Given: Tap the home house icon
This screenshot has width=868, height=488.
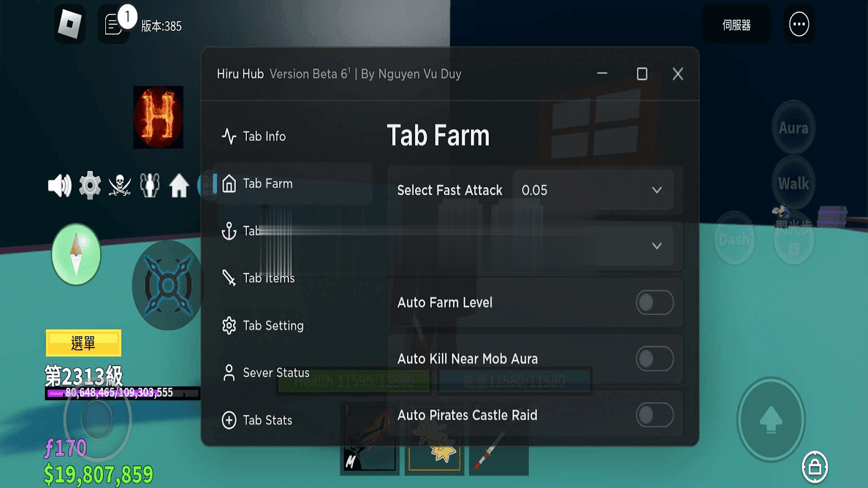Looking at the screenshot, I should 178,186.
